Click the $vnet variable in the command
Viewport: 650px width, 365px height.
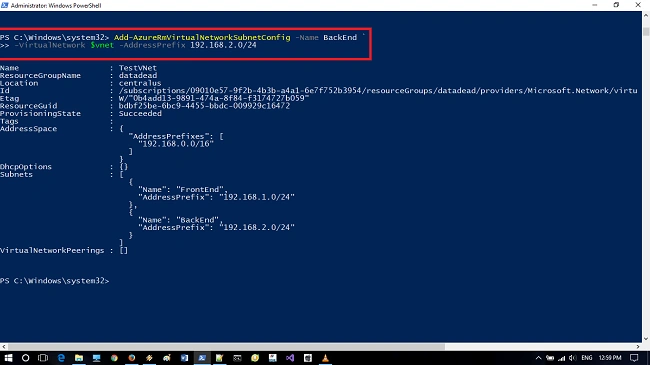point(102,45)
